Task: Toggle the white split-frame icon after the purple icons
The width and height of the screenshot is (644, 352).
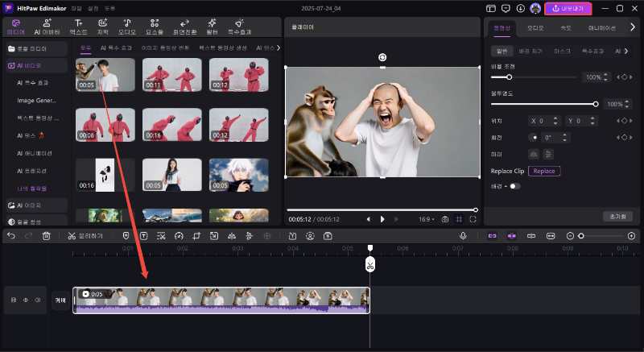Action: tap(531, 236)
